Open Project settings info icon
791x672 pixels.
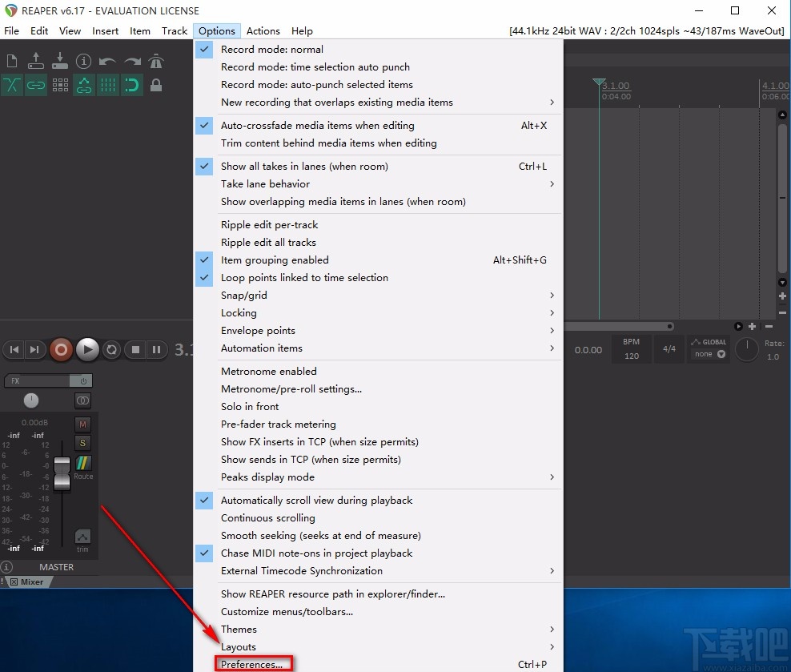pyautogui.click(x=84, y=61)
